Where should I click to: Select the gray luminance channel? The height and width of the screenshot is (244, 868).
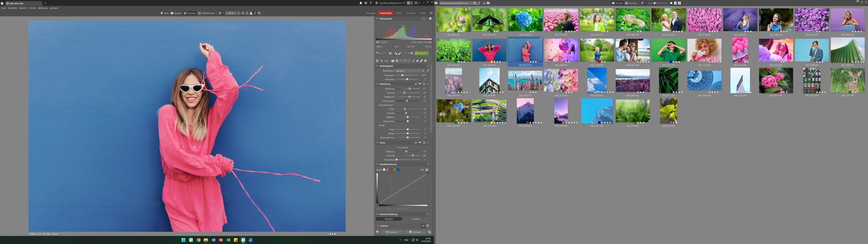pos(388,170)
